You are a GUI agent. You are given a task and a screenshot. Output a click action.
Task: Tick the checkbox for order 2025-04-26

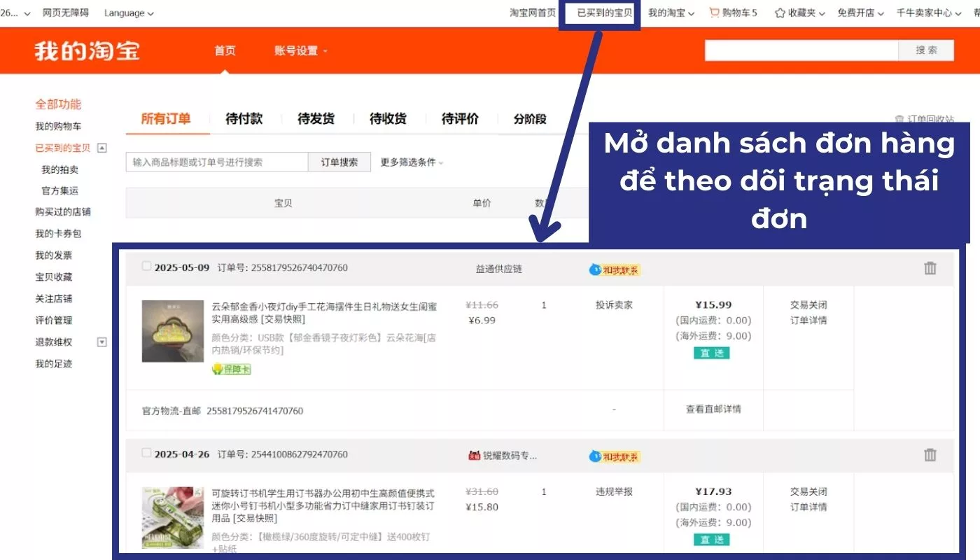pyautogui.click(x=146, y=454)
